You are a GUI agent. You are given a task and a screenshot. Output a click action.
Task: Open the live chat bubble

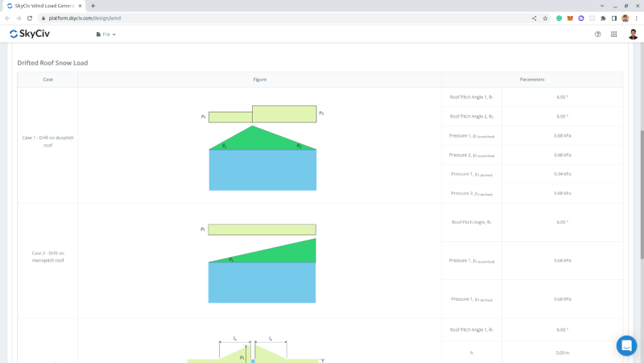[x=626, y=345]
